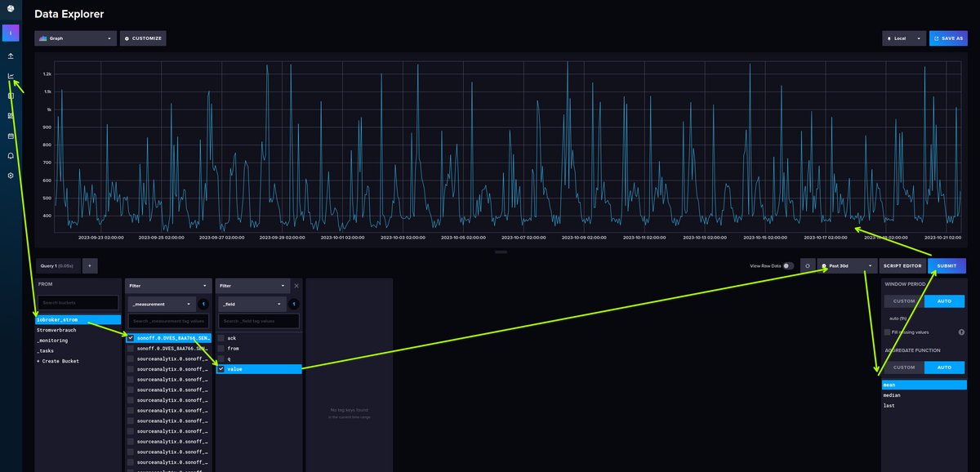Click the _measurement selection count badge
This screenshot has width=980, height=472.
pyautogui.click(x=203, y=304)
